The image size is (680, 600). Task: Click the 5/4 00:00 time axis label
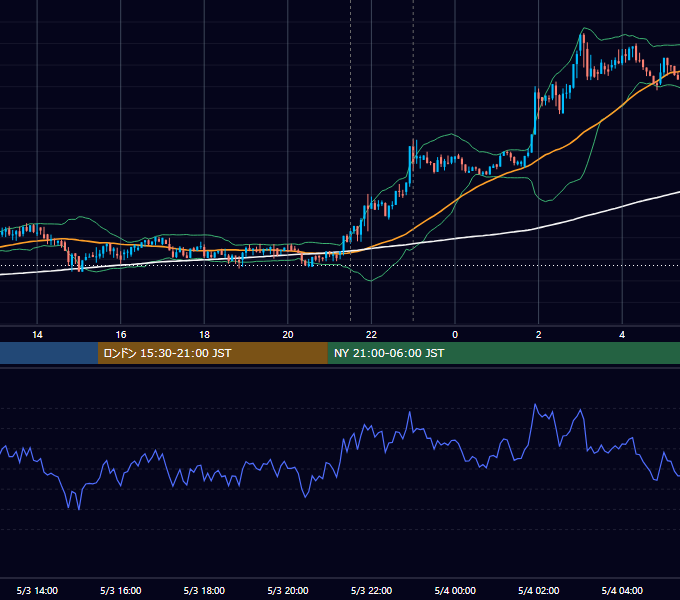[x=455, y=590]
